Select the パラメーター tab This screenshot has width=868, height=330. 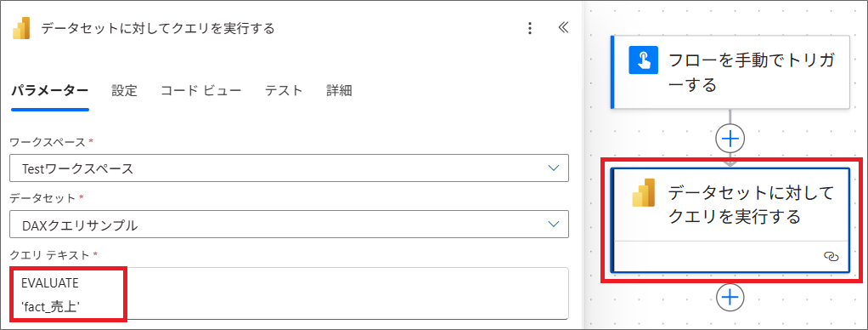tap(50, 90)
